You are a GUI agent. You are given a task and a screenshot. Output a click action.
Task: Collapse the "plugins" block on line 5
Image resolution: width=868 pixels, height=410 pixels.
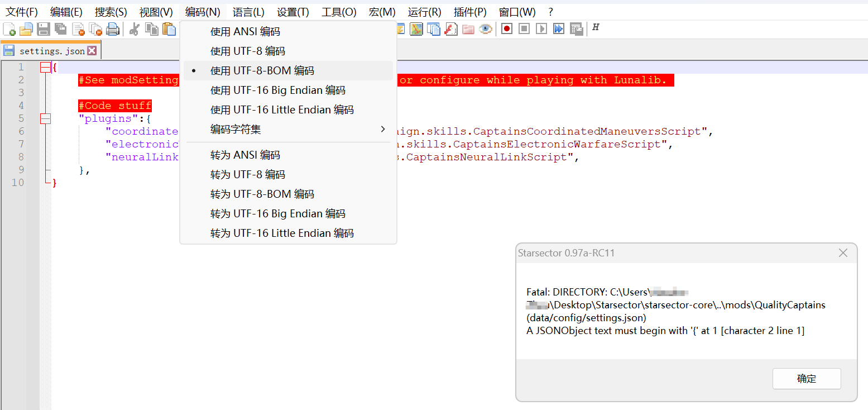point(45,118)
